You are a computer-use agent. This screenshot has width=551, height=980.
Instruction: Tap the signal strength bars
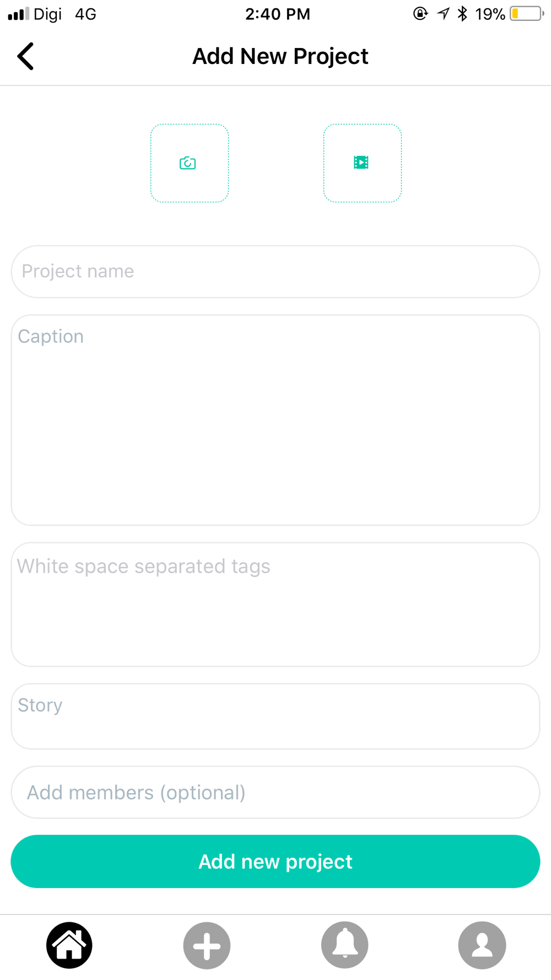[18, 14]
